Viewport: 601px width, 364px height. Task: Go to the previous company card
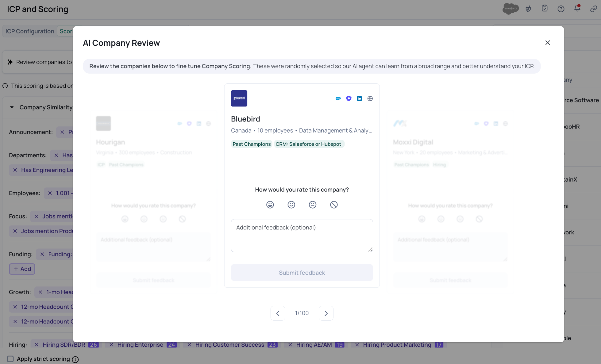(278, 313)
